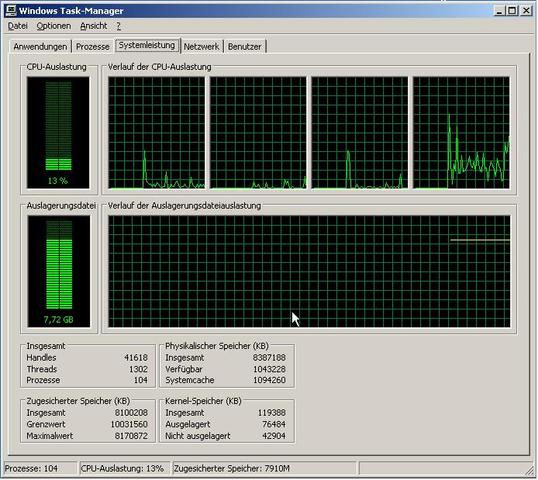Click the Zugesicherter Speicher (KB) heading
This screenshot has height=480, width=538.
click(78, 401)
